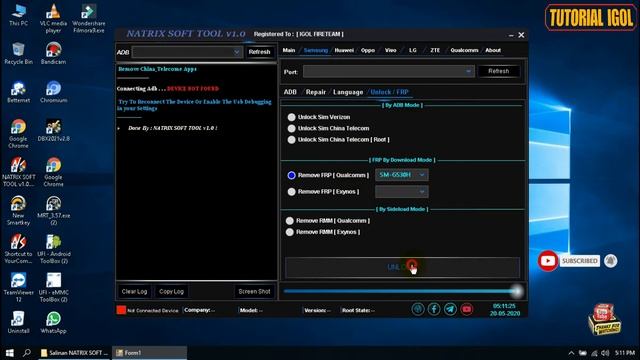Launch NATRIX SOFT TOOL desktop shortcut
Screen dimensions: 640x360
tap(18, 172)
